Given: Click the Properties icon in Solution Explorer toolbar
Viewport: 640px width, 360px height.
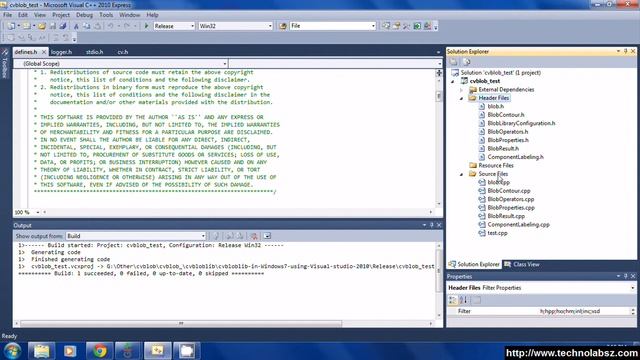Looking at the screenshot, I should [x=453, y=62].
